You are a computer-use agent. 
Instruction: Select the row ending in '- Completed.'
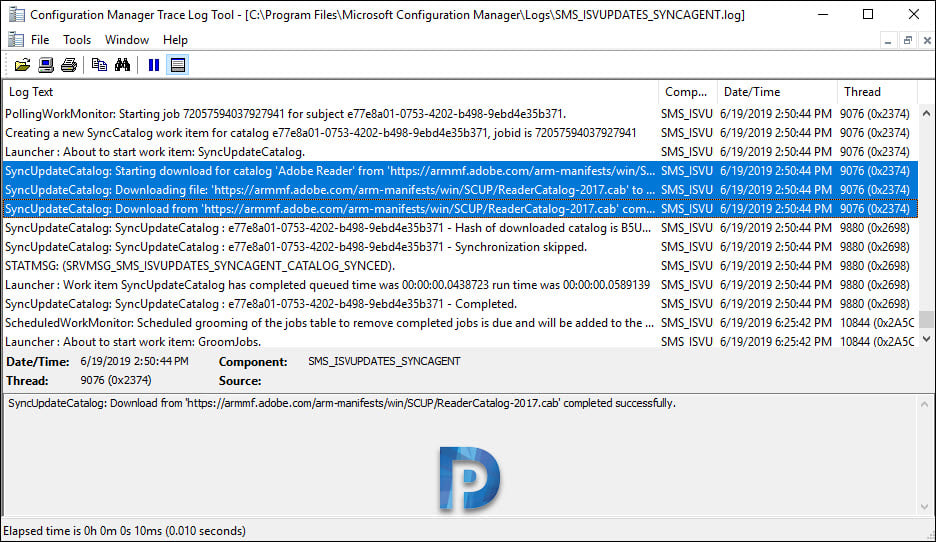[460, 304]
